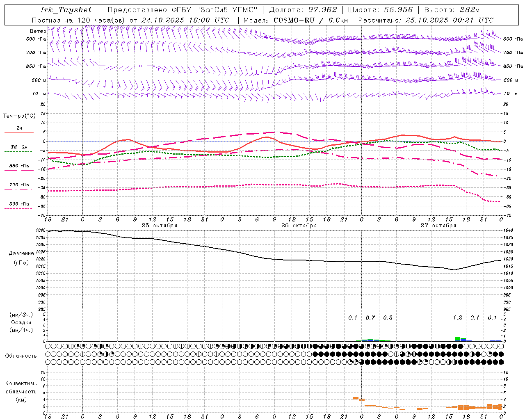
Task: Click the green dashed "Td 2м" legend line
Action: [x=18, y=152]
